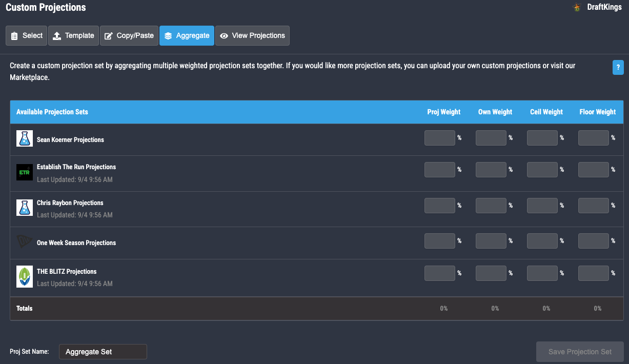
Task: Click the Establish The Run ETR logo
Action: click(25, 173)
